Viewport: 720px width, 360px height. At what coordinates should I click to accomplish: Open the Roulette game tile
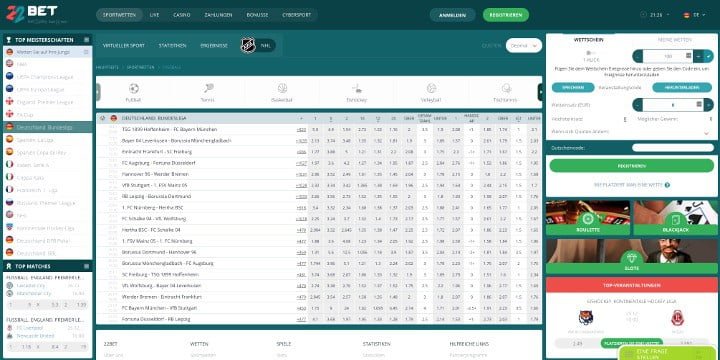pos(588,218)
